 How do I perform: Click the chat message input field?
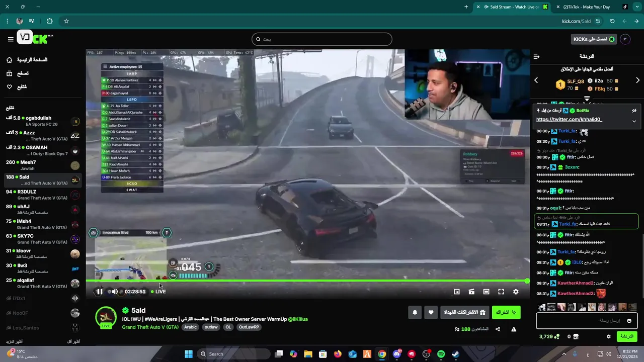point(587,320)
